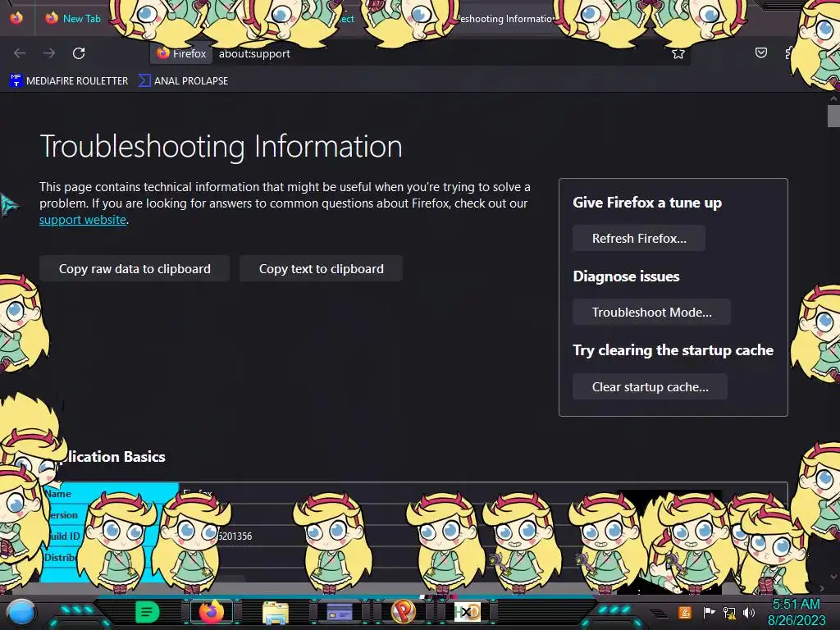Reload the about:support page

[x=79, y=53]
